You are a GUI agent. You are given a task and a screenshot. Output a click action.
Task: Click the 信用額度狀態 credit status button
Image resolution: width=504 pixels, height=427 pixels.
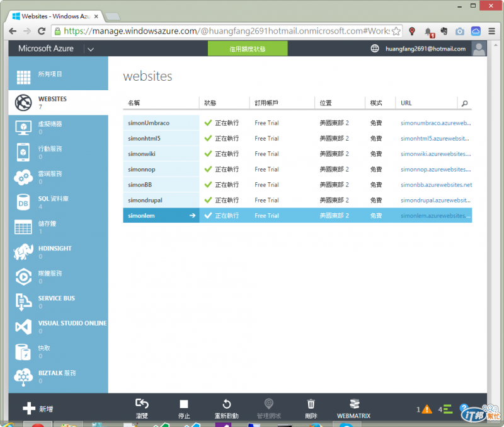(248, 49)
